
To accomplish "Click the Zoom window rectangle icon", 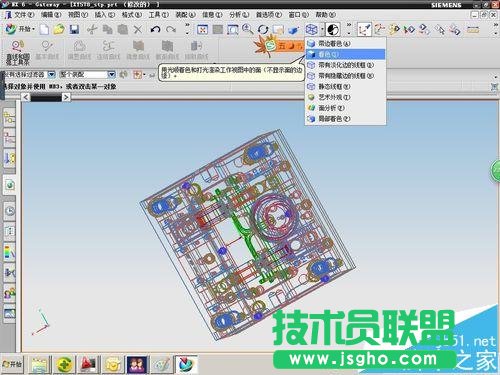I will [233, 30].
